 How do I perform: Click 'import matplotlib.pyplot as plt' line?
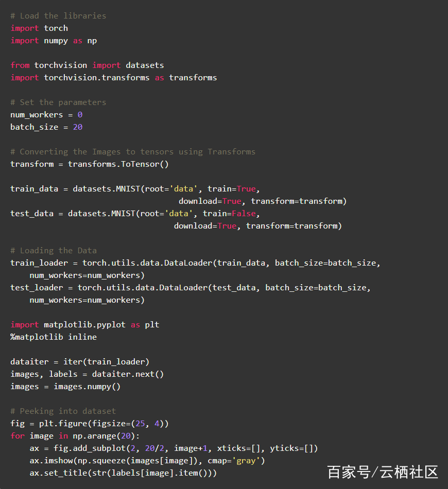click(85, 325)
